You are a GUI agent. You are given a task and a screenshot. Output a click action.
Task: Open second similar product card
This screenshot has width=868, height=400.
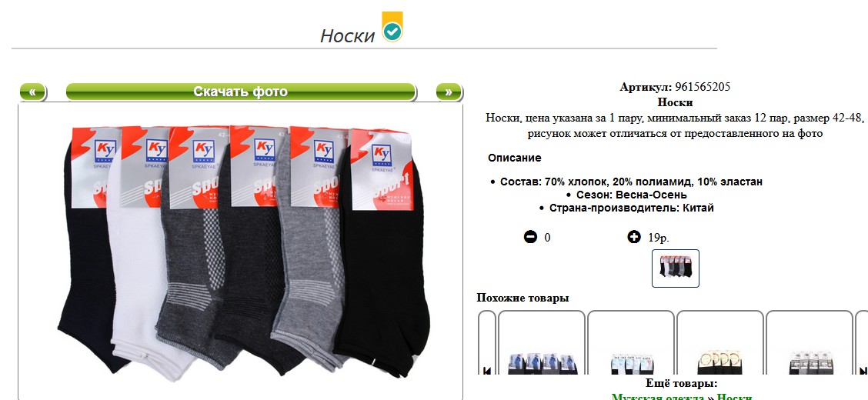630,343
